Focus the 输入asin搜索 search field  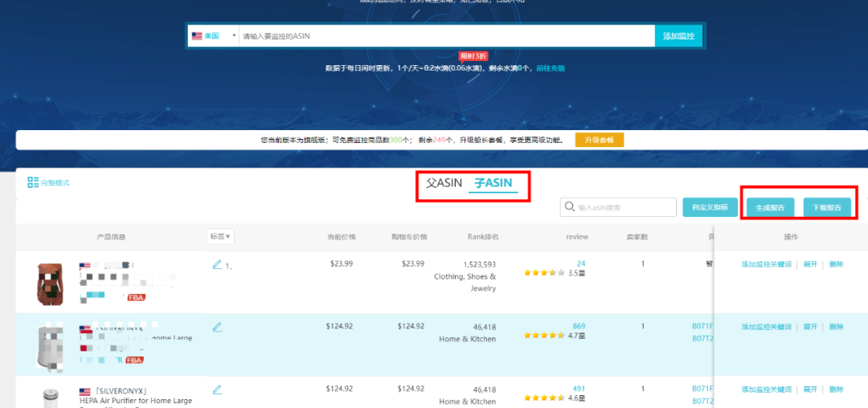618,207
